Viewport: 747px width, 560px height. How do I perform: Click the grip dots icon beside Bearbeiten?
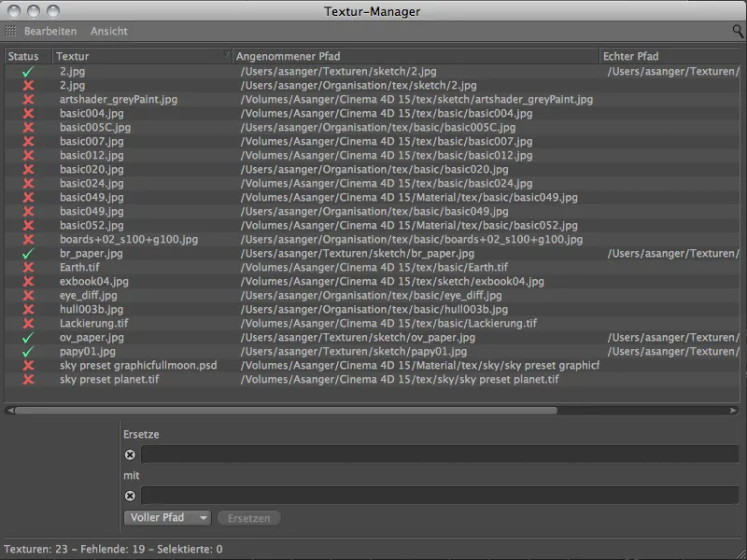(x=10, y=32)
